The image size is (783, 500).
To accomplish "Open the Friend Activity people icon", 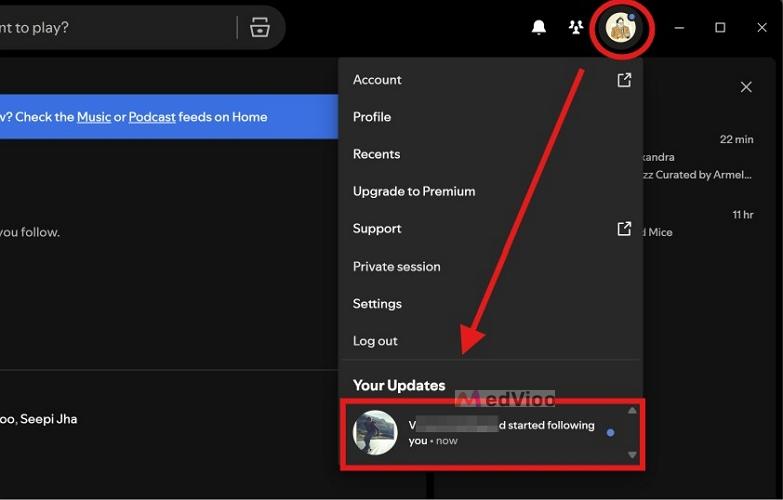I will (x=576, y=27).
